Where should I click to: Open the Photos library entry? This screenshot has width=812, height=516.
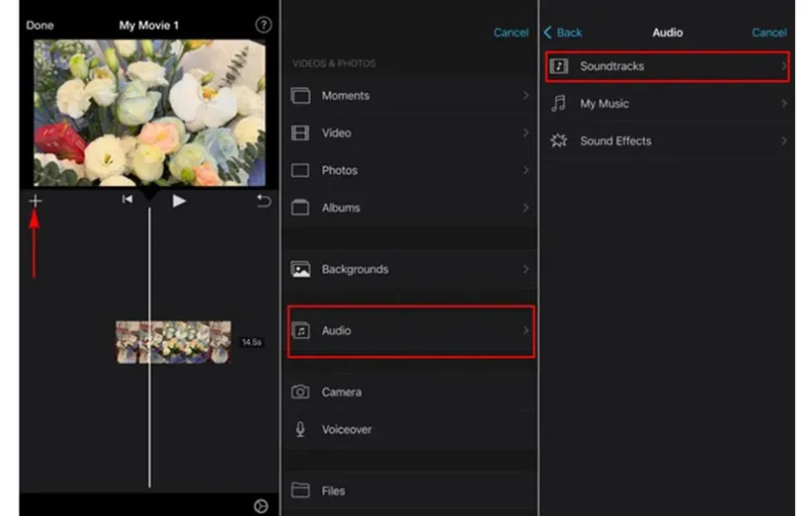tap(340, 171)
